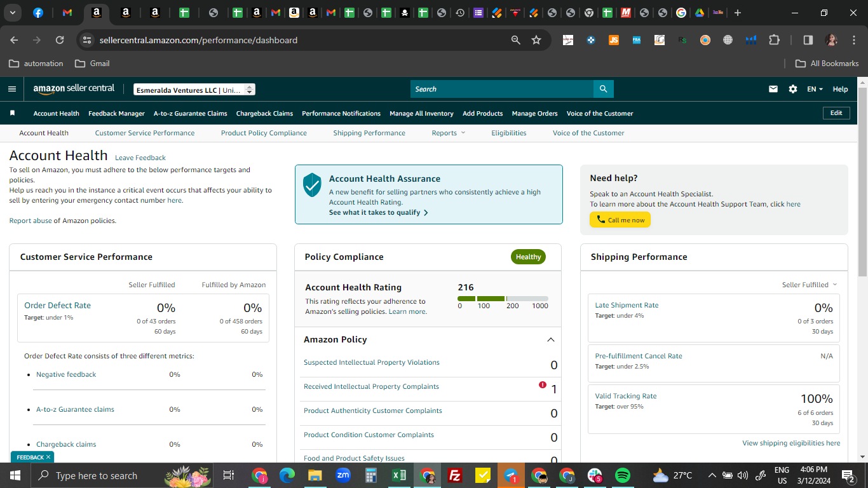
Task: Go to the Eligibilities tab
Action: [509, 133]
